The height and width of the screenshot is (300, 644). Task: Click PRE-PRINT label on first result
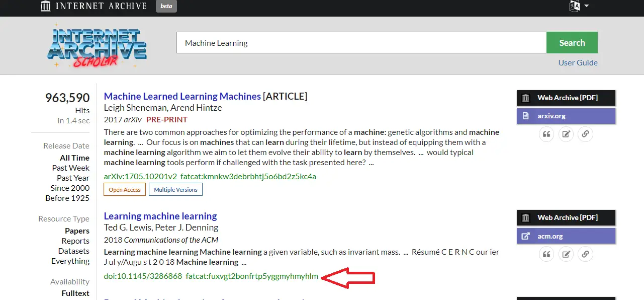(167, 120)
